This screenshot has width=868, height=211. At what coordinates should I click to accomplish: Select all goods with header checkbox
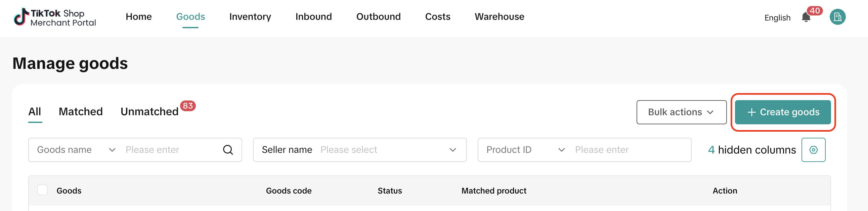(42, 190)
